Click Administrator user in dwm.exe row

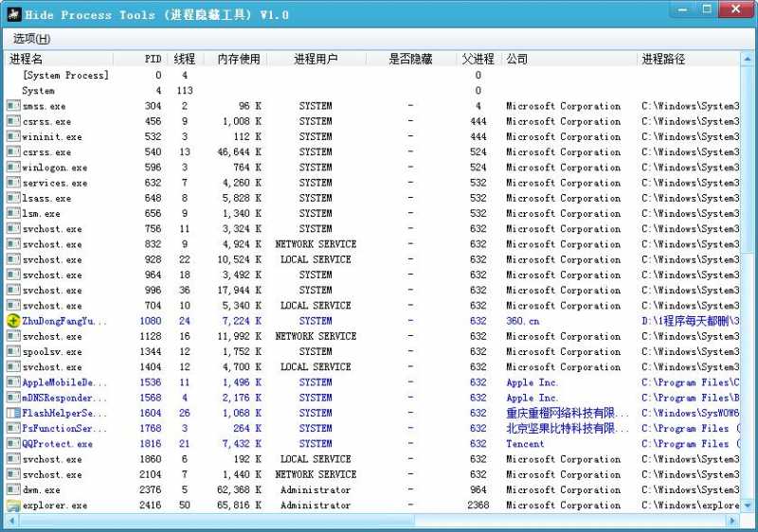pyautogui.click(x=316, y=490)
